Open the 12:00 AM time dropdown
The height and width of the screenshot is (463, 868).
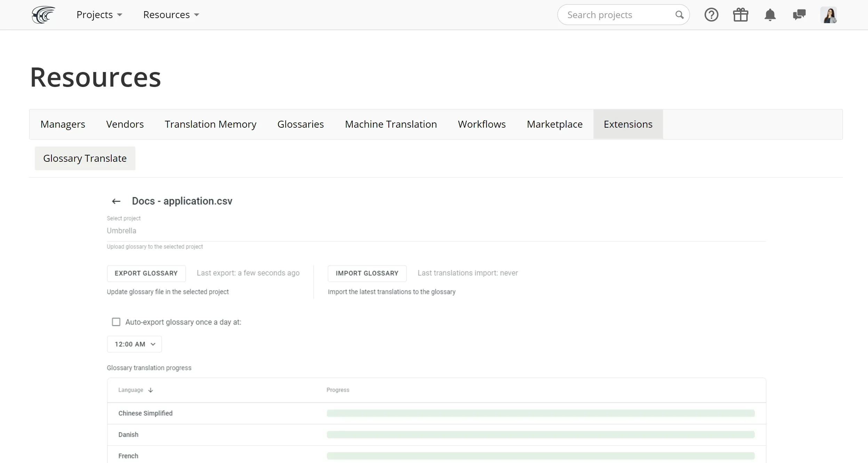pyautogui.click(x=135, y=344)
